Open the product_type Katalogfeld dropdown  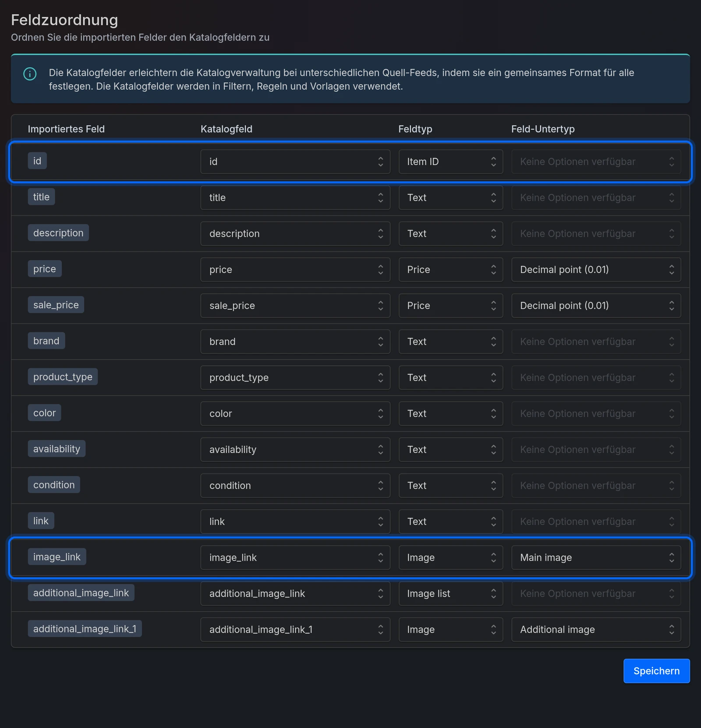[295, 377]
